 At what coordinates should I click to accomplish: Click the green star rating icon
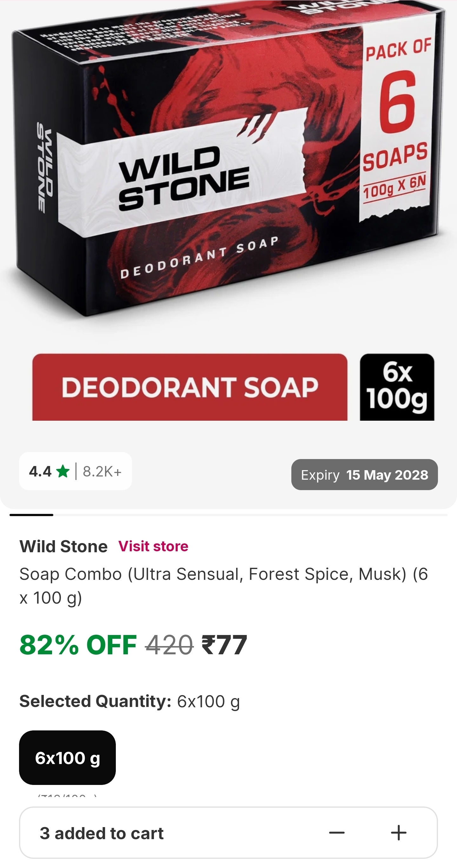coord(63,471)
